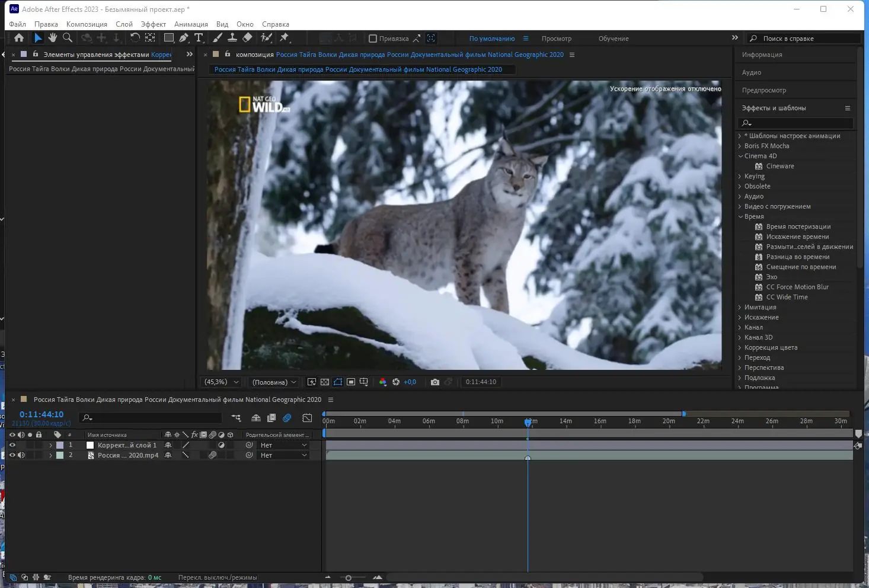
Task: Open the Эффект menu
Action: point(153,24)
